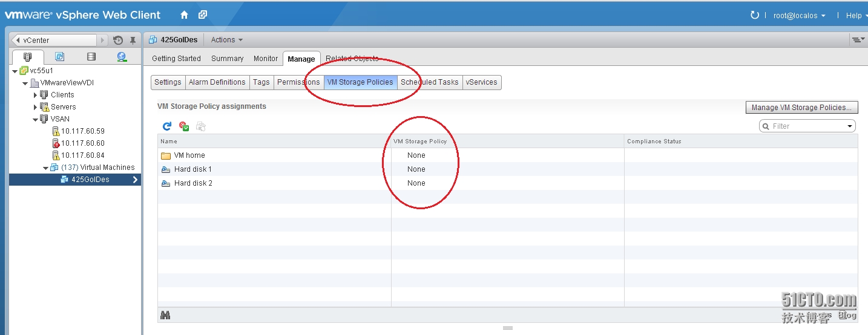Check storage policy compliance icon

pos(184,126)
